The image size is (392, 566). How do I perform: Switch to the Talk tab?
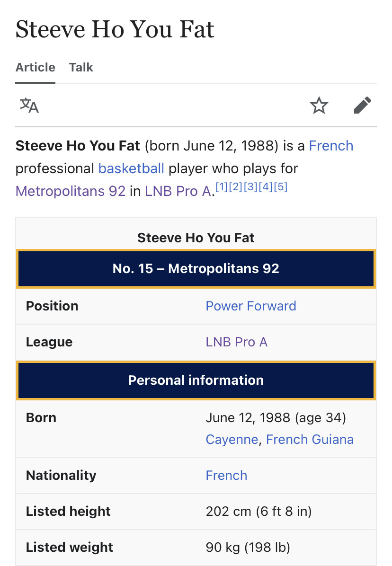pos(81,68)
